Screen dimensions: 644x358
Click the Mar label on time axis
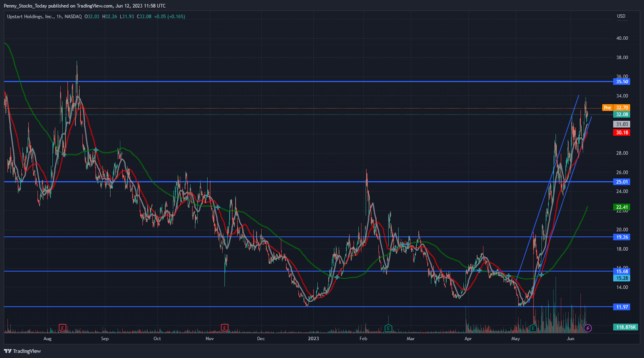tap(411, 339)
